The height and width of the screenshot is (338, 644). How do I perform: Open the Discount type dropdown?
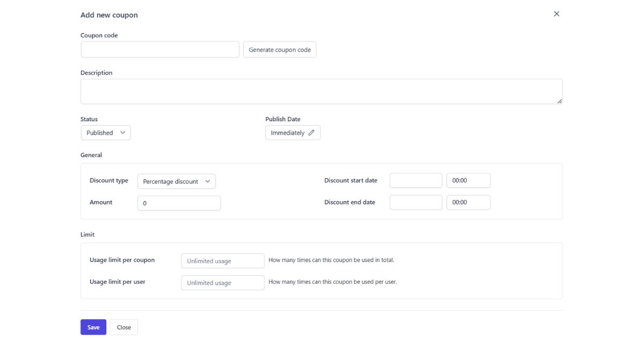[x=176, y=181]
